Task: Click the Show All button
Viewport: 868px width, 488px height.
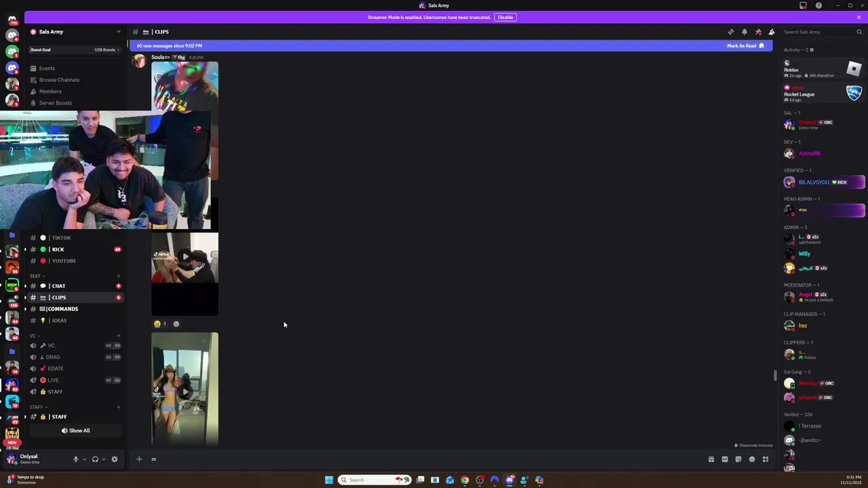Action: coord(75,430)
